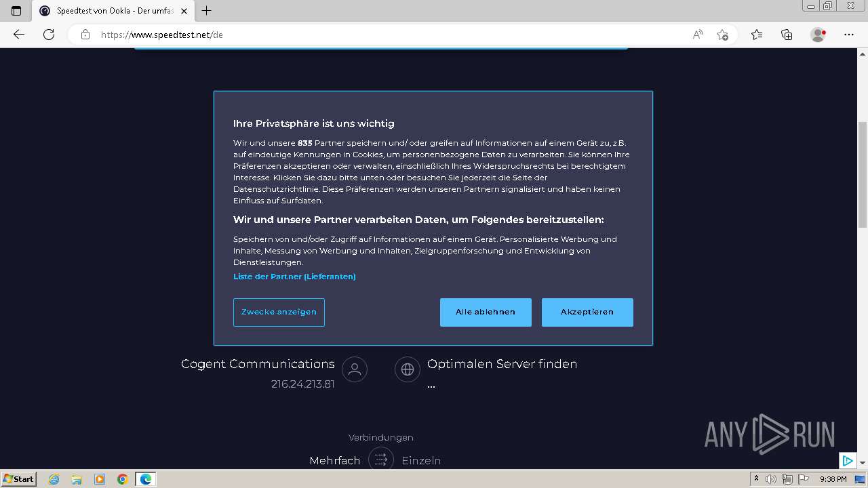This screenshot has width=868, height=488.
Task: Click the browser Back arrow
Action: pos(19,35)
